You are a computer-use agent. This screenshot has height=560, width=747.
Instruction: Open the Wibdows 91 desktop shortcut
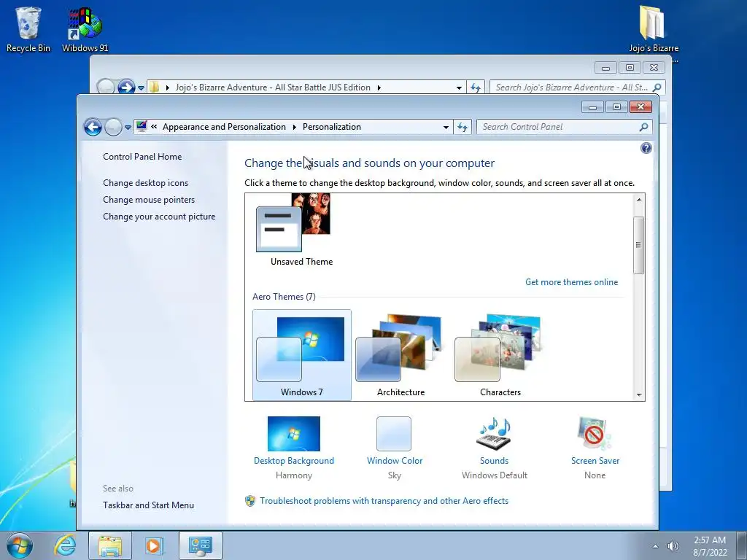click(x=85, y=29)
